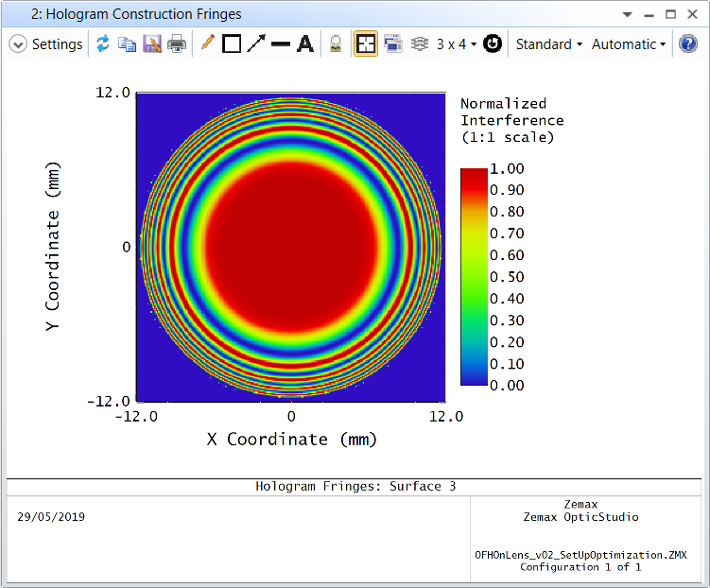The width and height of the screenshot is (710, 588).
Task: Click the Print icon
Action: click(x=177, y=43)
